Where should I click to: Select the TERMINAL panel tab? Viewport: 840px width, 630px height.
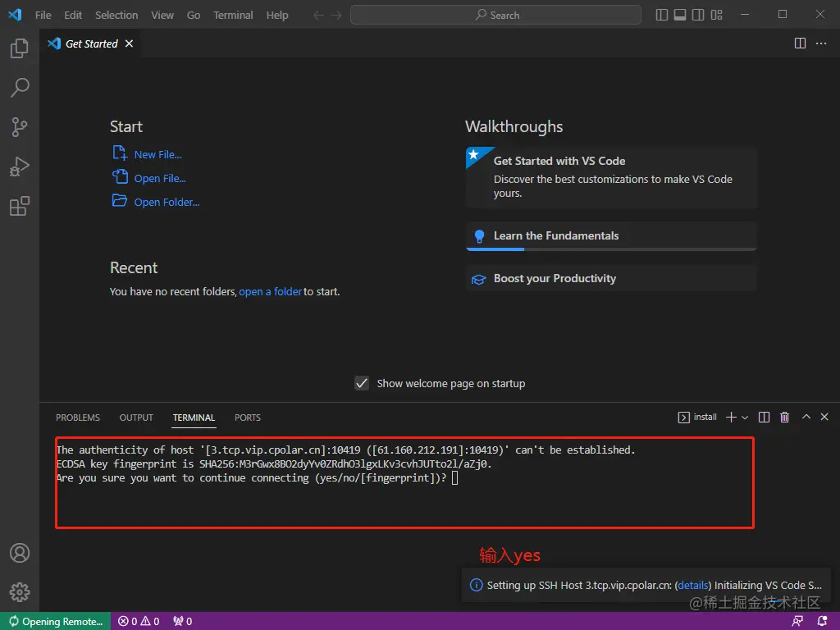tap(194, 418)
